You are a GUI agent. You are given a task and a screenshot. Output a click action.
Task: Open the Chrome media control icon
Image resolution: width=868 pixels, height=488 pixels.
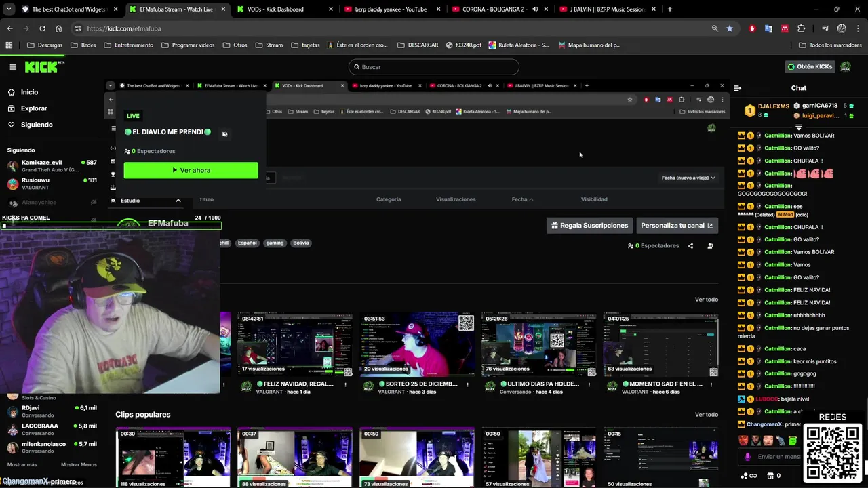[825, 28]
